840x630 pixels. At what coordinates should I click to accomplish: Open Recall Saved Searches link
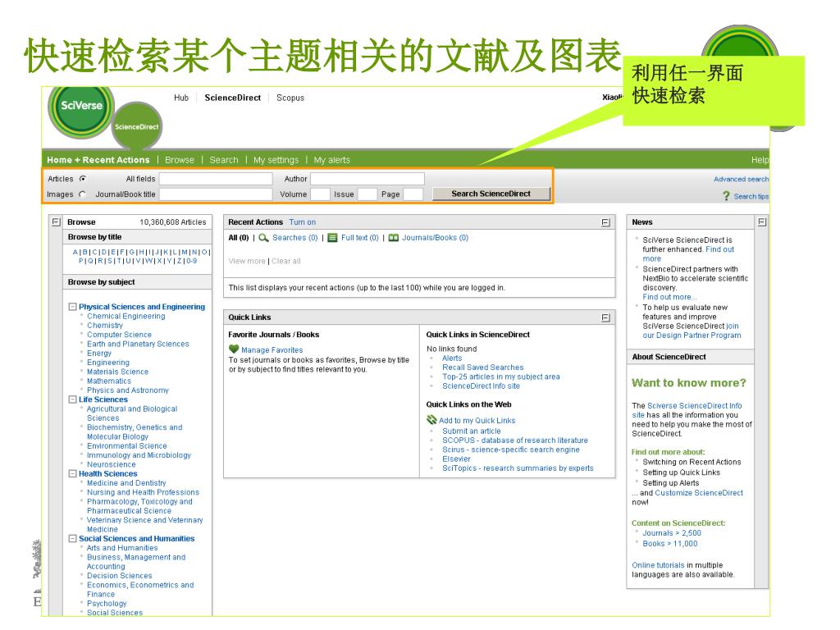point(482,367)
